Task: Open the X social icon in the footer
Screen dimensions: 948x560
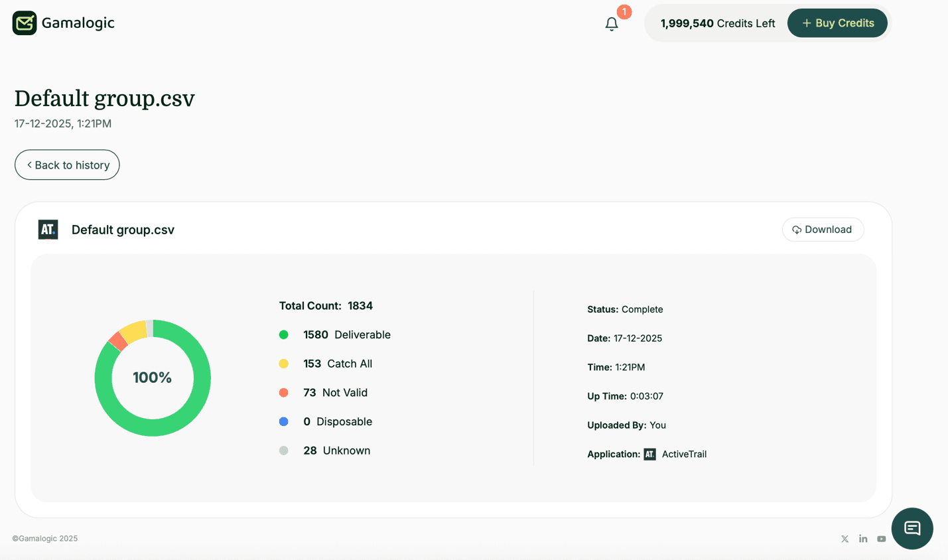Action: [x=845, y=539]
